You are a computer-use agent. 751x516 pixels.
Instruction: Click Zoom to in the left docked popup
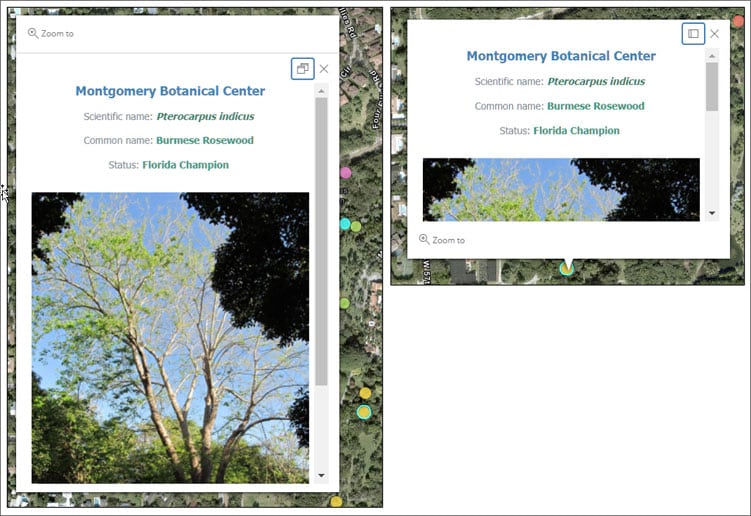(x=51, y=34)
